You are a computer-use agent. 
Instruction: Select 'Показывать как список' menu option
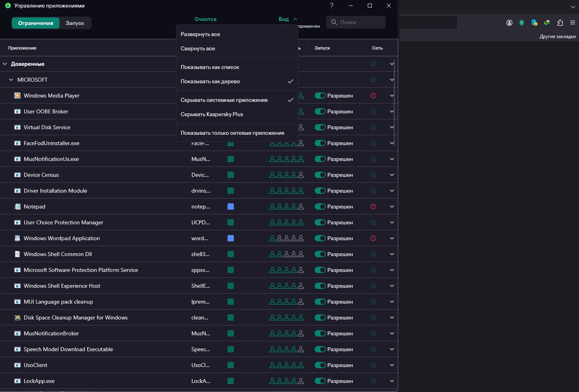click(x=210, y=67)
